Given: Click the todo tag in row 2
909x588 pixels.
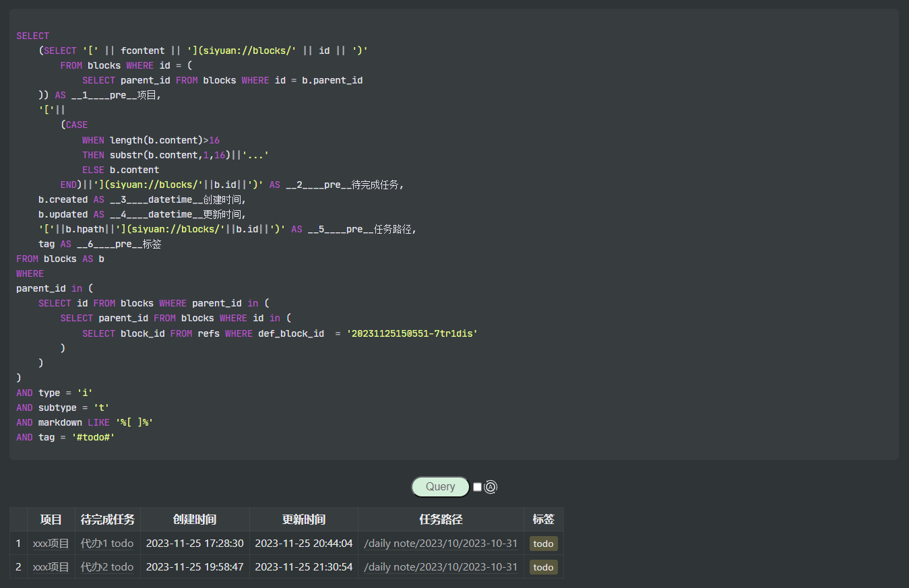Looking at the screenshot, I should [543, 567].
